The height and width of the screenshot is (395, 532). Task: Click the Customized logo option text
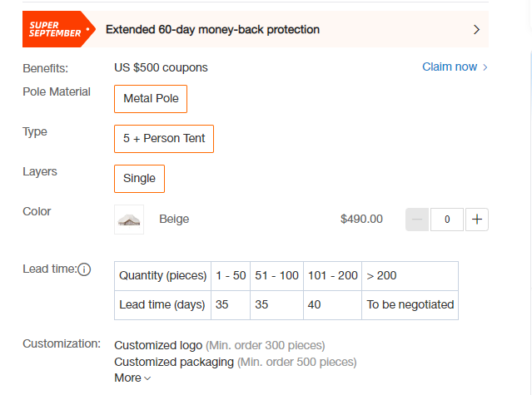click(158, 345)
